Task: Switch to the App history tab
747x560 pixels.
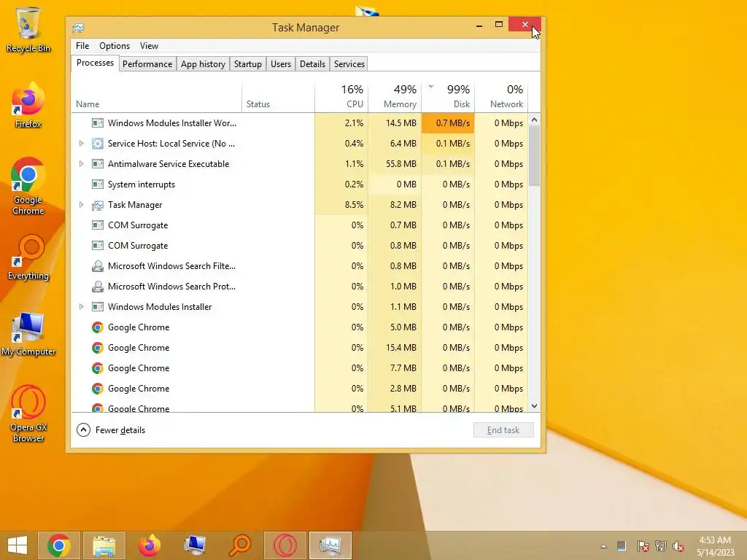Action: click(203, 64)
